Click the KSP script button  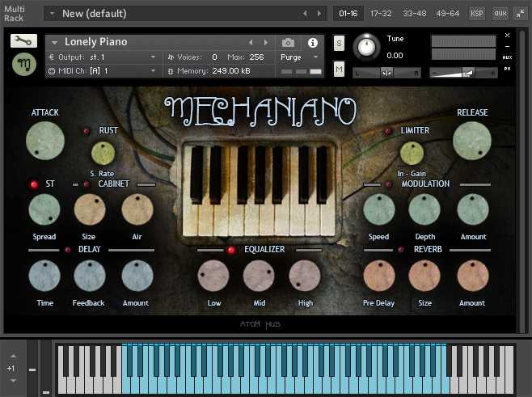click(x=477, y=13)
